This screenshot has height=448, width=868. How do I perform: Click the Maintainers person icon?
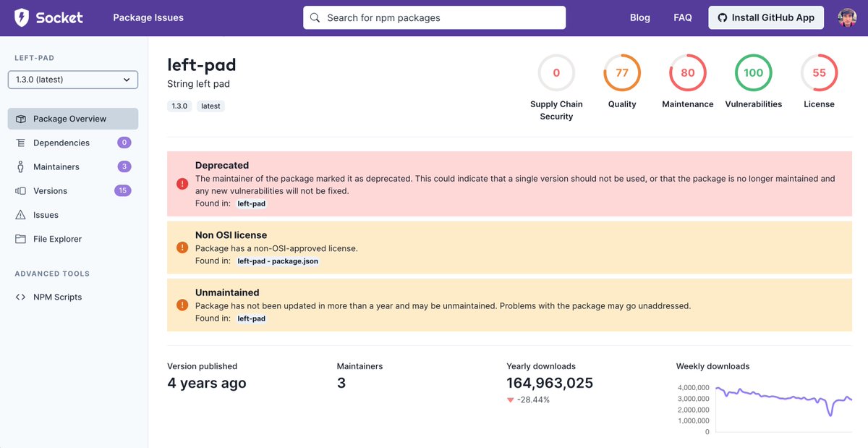pyautogui.click(x=20, y=166)
